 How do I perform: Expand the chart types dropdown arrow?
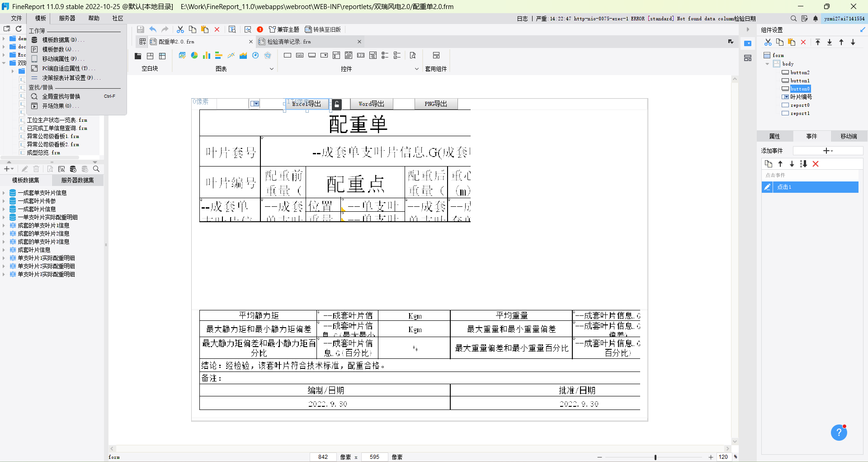(272, 69)
